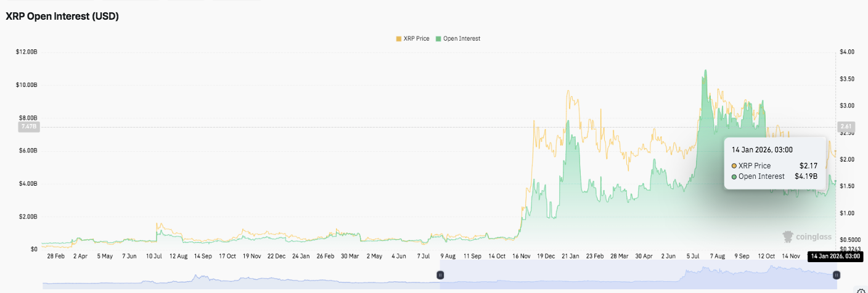Click the $4.00 label on the right axis

(x=846, y=52)
